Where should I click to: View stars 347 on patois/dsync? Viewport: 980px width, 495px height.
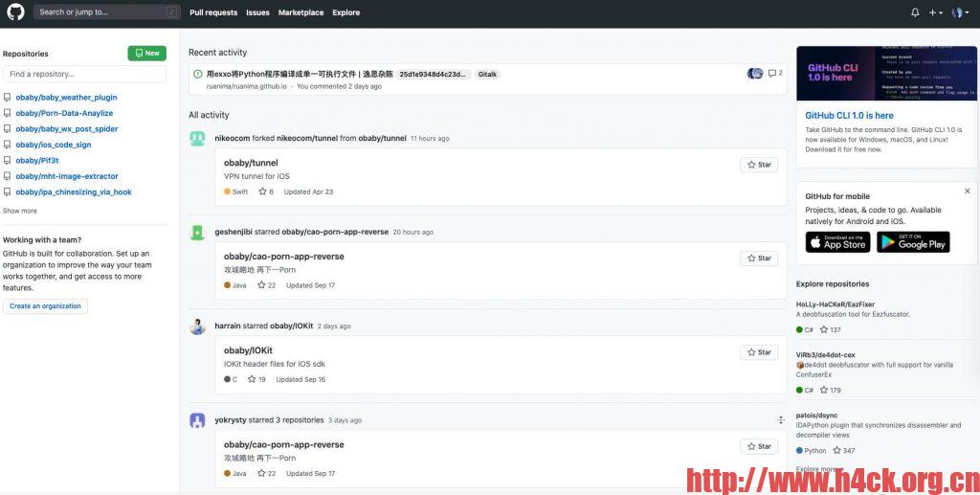click(844, 450)
